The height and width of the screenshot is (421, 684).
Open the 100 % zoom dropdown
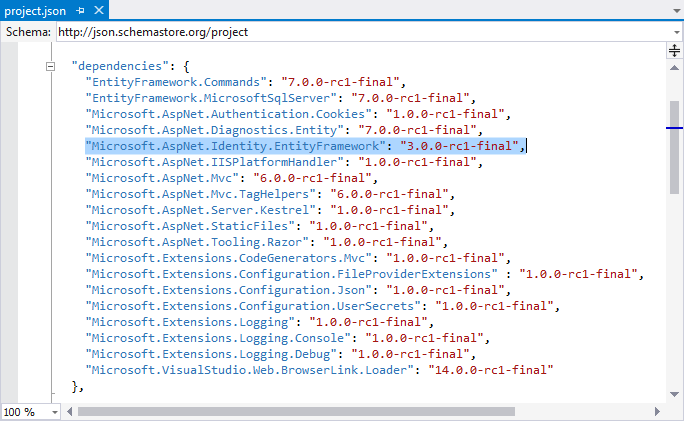55,412
